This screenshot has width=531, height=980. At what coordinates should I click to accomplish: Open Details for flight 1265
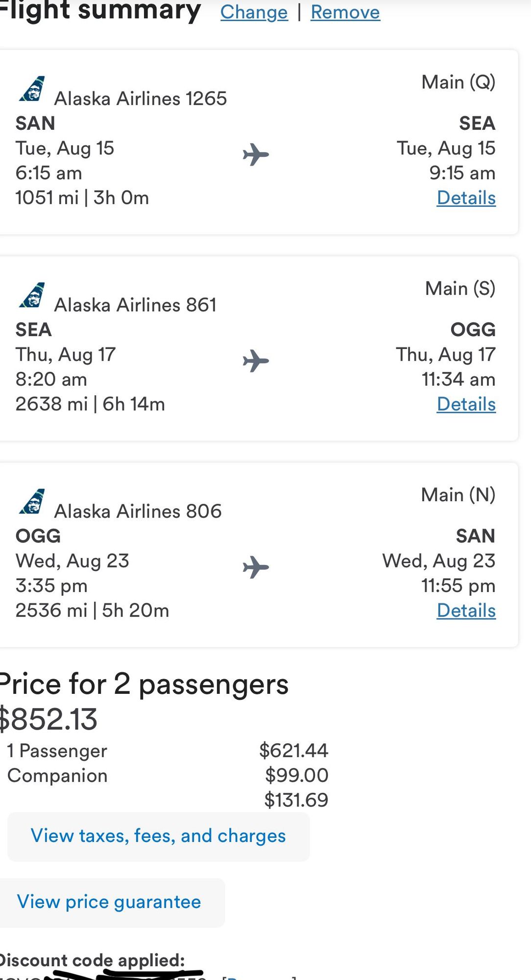pos(466,198)
